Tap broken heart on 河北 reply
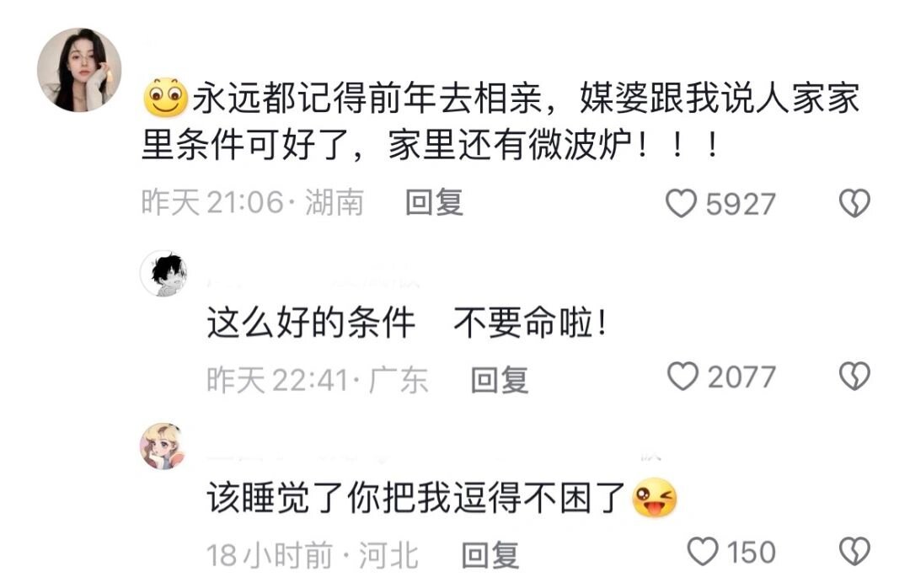Viewport: 910px width, 588px height. coord(855,552)
